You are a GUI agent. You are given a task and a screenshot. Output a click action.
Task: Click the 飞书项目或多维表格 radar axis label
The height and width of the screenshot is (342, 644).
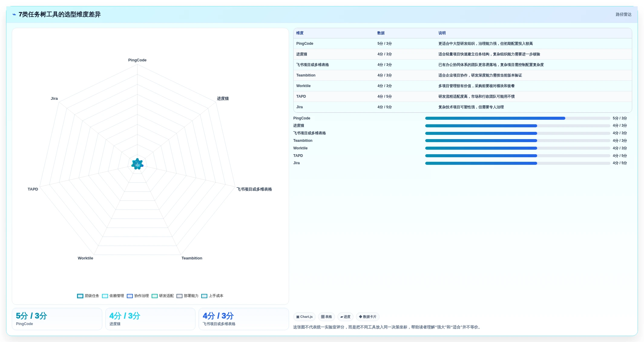click(254, 189)
